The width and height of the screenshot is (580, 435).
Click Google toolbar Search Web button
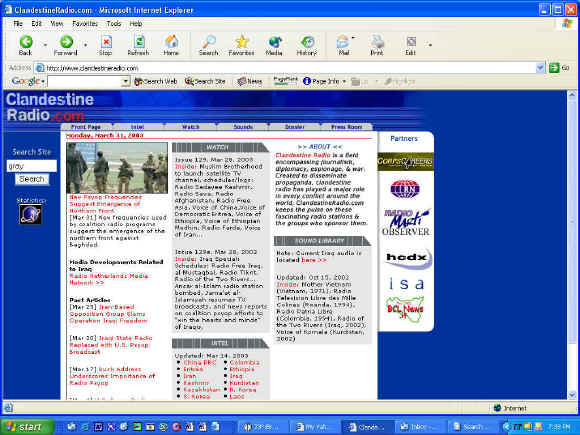click(x=156, y=81)
